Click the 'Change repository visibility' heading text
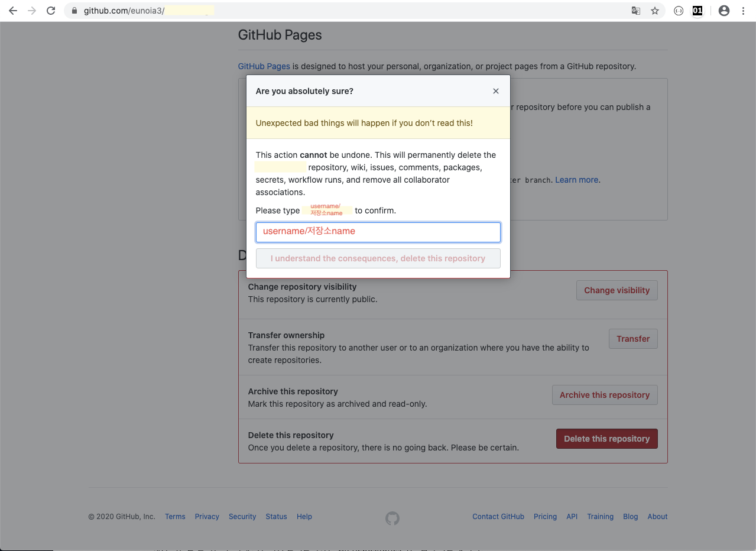This screenshot has height=551, width=756. (x=302, y=287)
